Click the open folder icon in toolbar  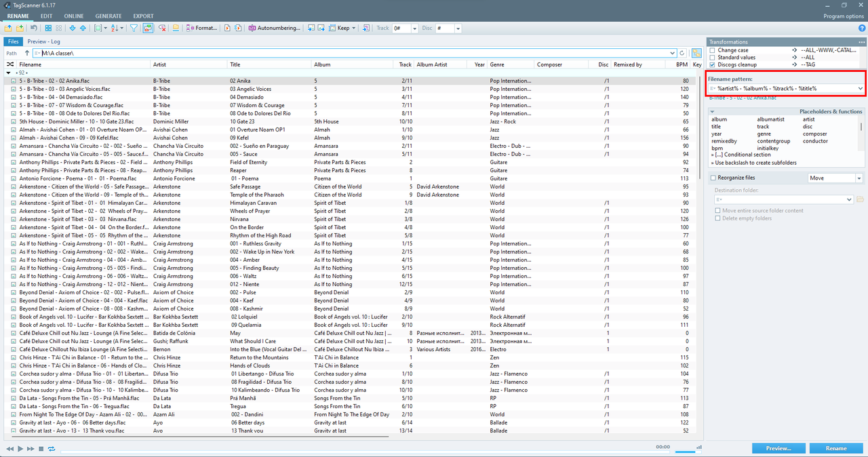tap(8, 28)
